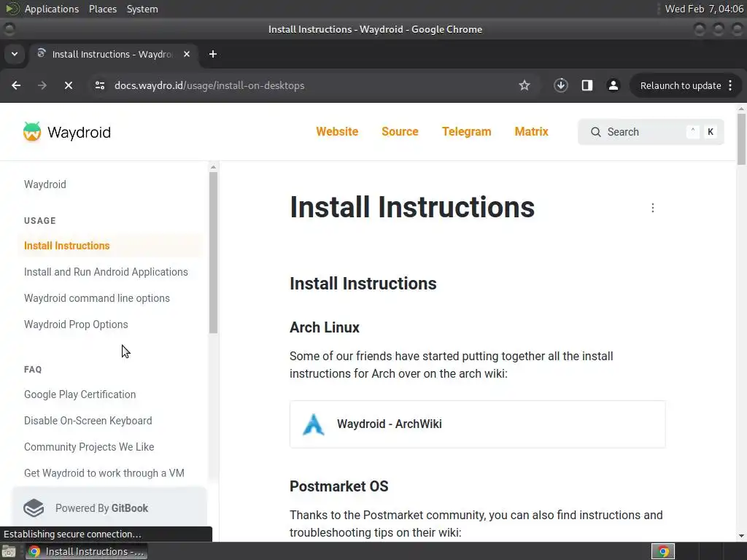Click the Waydroid logo icon
This screenshot has width=747, height=560.
[32, 132]
